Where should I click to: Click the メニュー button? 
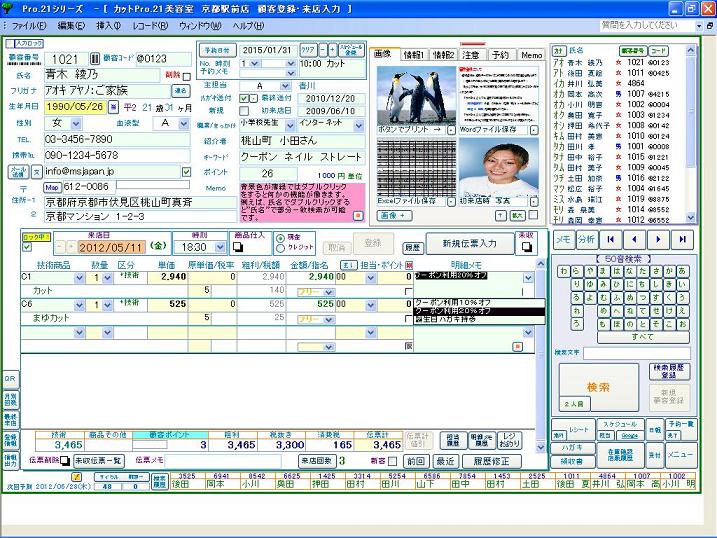(680, 455)
